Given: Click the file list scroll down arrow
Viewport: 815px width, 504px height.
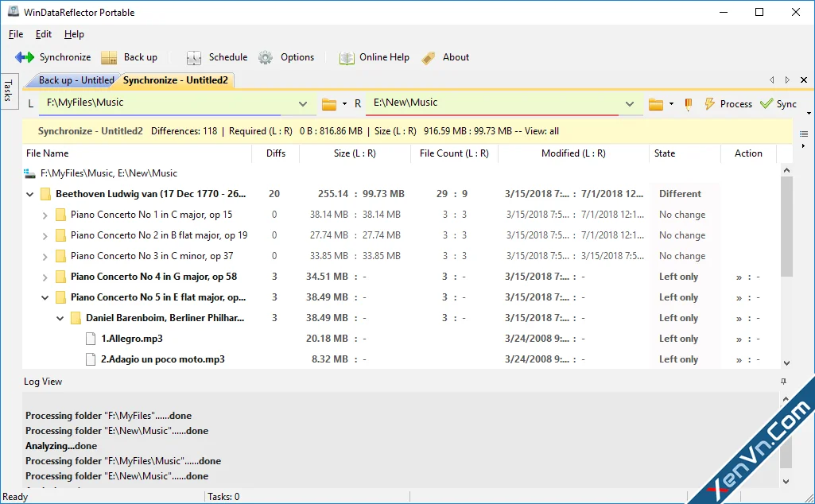Looking at the screenshot, I should click(x=786, y=363).
